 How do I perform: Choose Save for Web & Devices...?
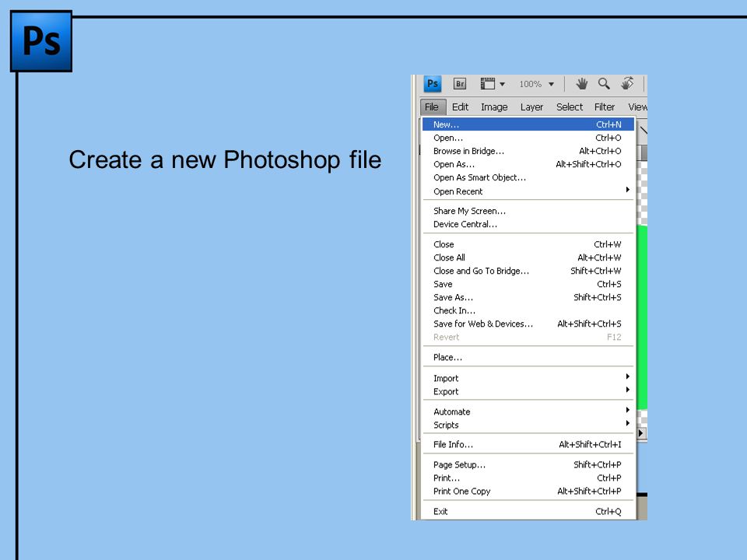click(x=528, y=324)
